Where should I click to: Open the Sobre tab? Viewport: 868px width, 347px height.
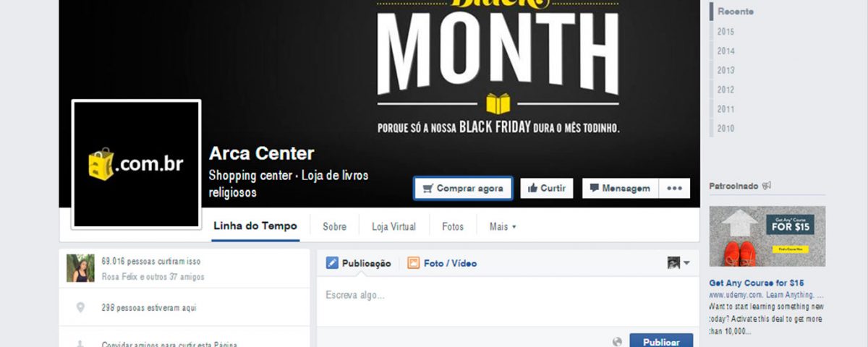tap(334, 226)
